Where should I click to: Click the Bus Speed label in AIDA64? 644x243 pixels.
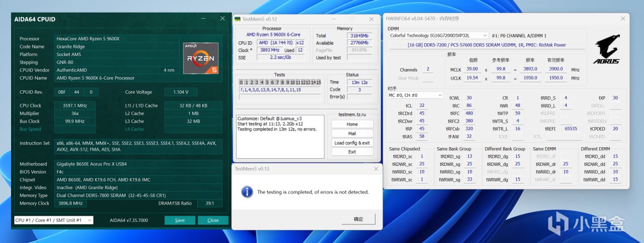30,129
